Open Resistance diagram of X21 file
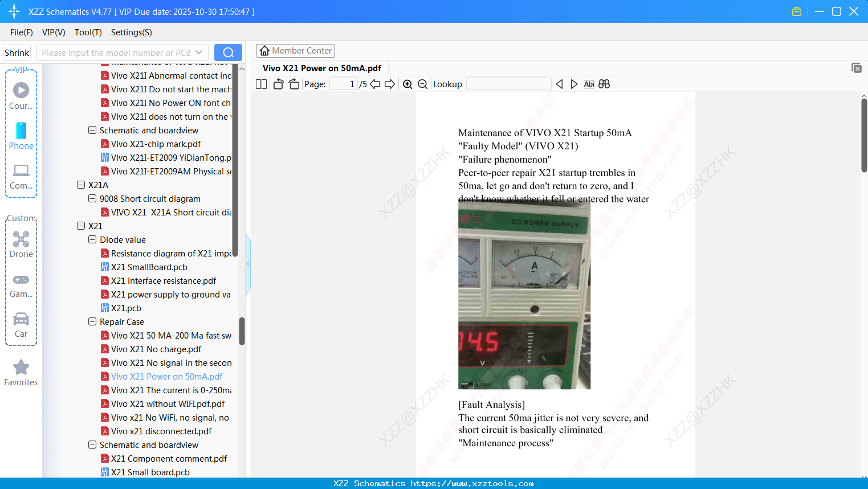The width and height of the screenshot is (868, 489). pos(166,253)
